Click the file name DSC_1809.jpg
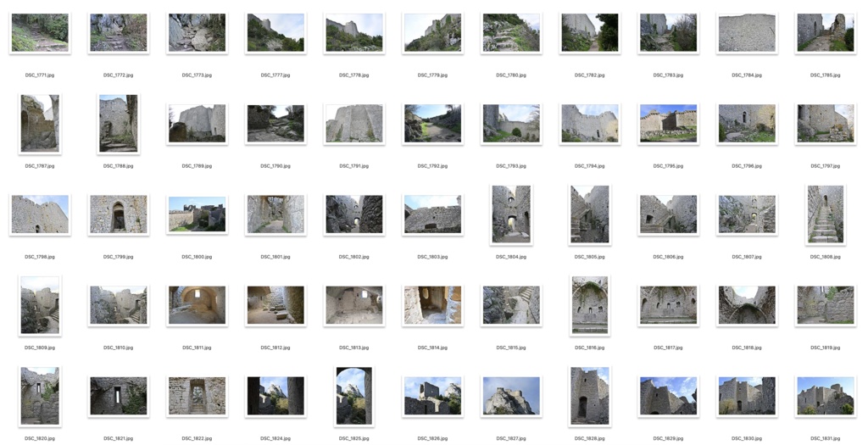The height and width of the screenshot is (445, 868). click(x=40, y=348)
